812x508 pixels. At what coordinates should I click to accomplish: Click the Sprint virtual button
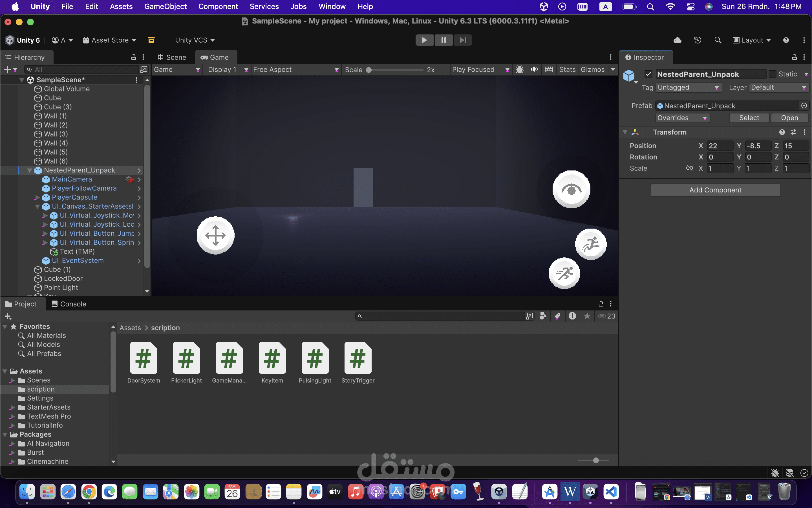pos(564,273)
